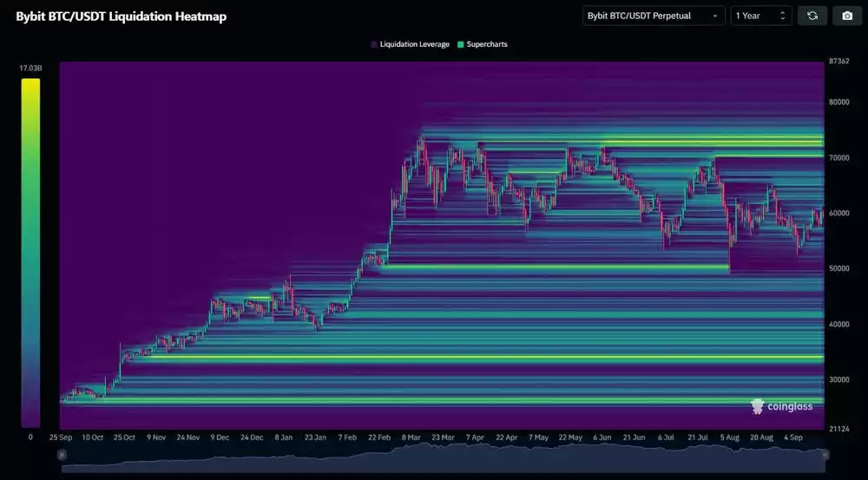Click the 7 Feb date axis label
Viewport: 868px width, 480px height.
tap(347, 437)
